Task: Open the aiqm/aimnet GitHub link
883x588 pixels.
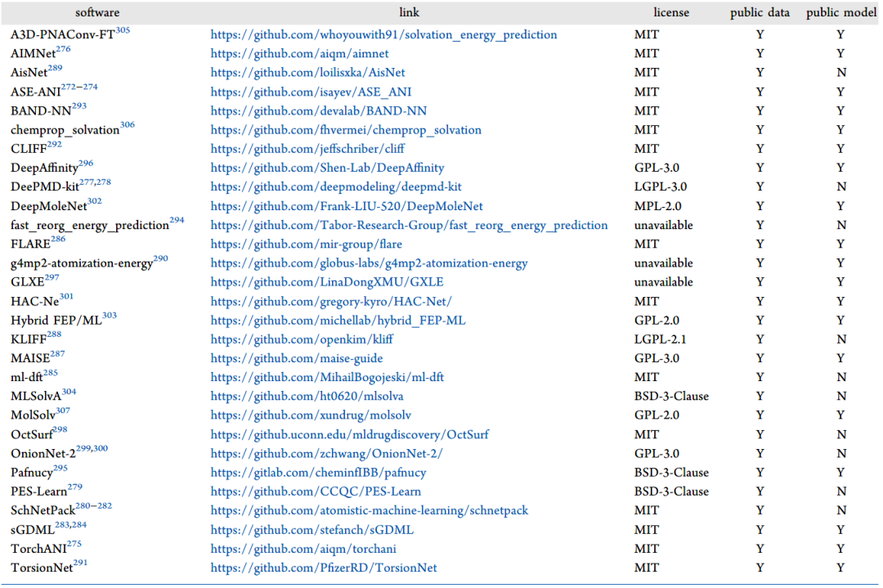Action: pos(299,53)
